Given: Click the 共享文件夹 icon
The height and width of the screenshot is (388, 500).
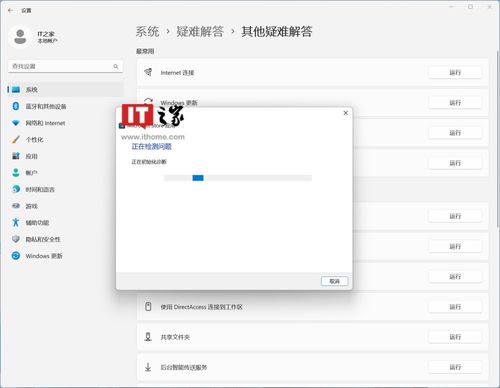Looking at the screenshot, I should (148, 337).
